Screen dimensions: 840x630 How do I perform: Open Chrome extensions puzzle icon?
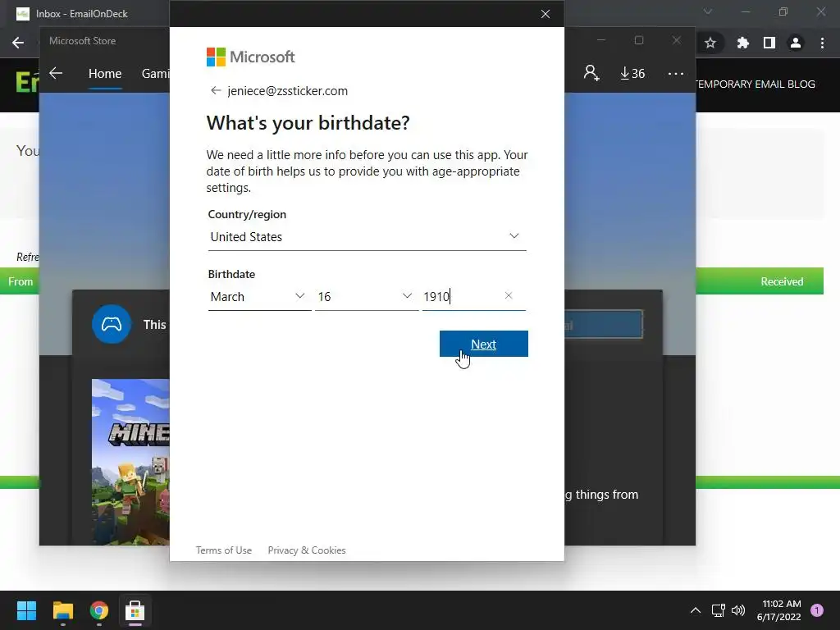[x=742, y=43]
